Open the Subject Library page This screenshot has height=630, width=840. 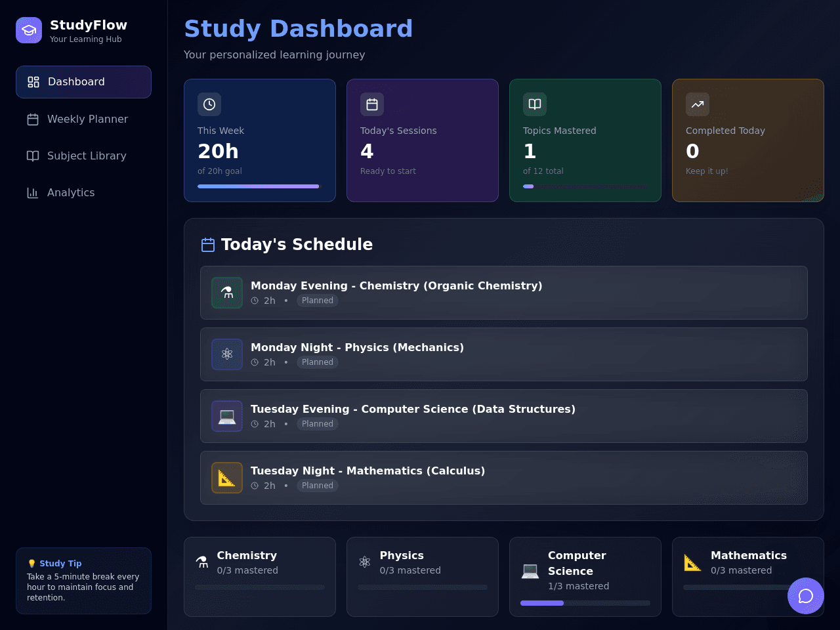point(83,156)
